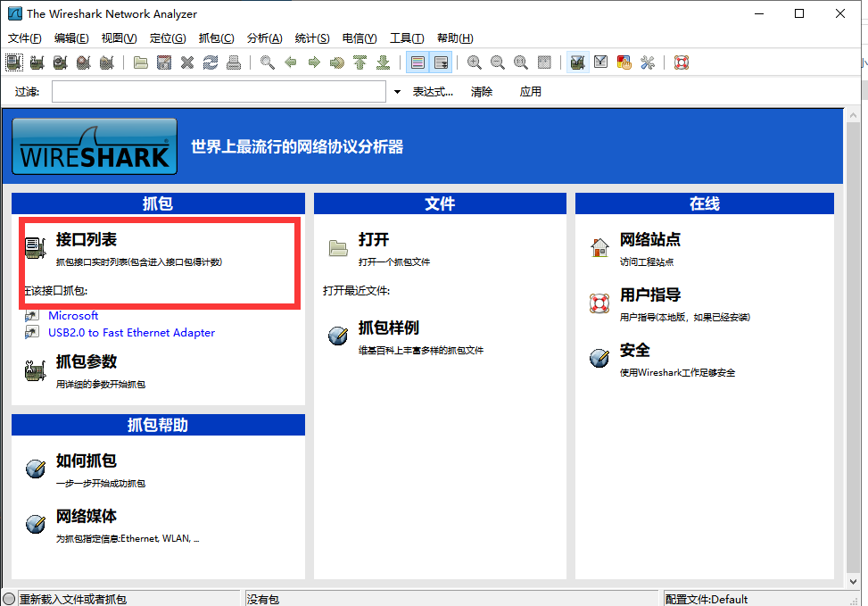Zoom in on the toolbar
The width and height of the screenshot is (868, 606).
click(475, 62)
